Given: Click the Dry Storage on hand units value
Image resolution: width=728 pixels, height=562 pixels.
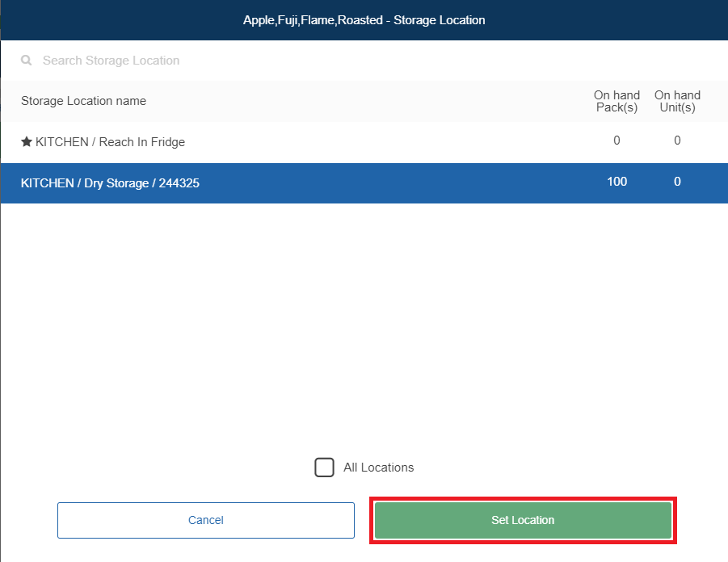Looking at the screenshot, I should [677, 182].
